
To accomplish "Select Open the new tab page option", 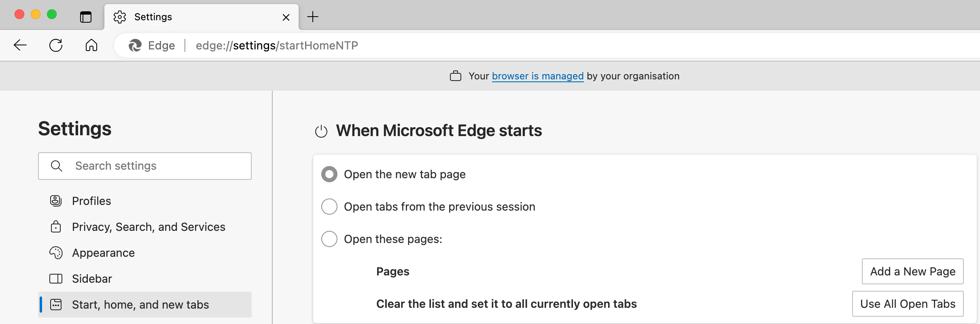I will tap(329, 174).
